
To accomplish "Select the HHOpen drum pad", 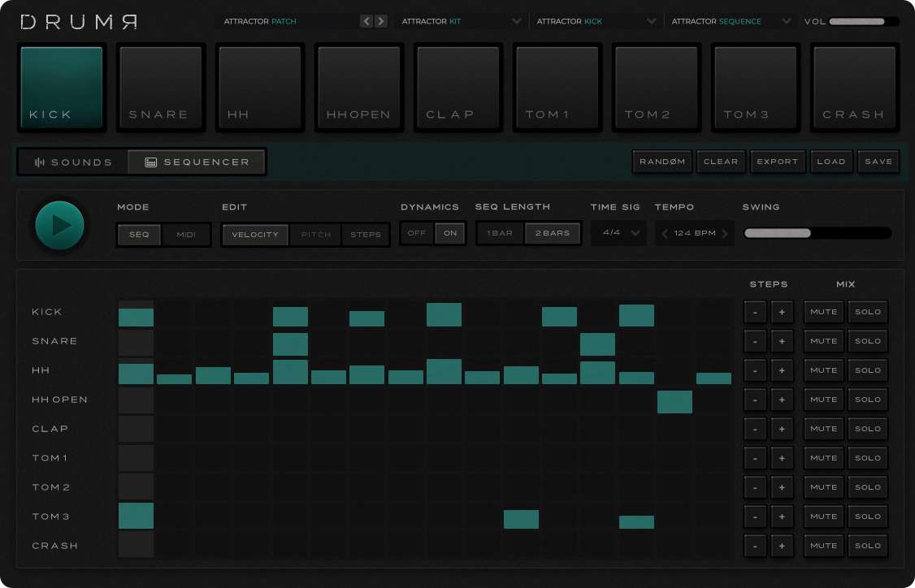I will pyautogui.click(x=359, y=88).
